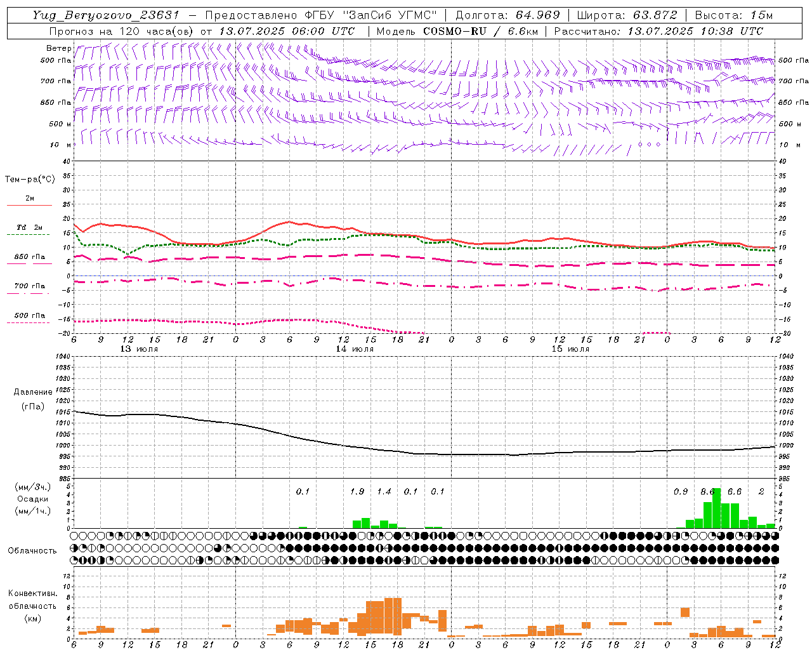Click the (км) convective height unit label
The image size is (812, 650).
32,618
